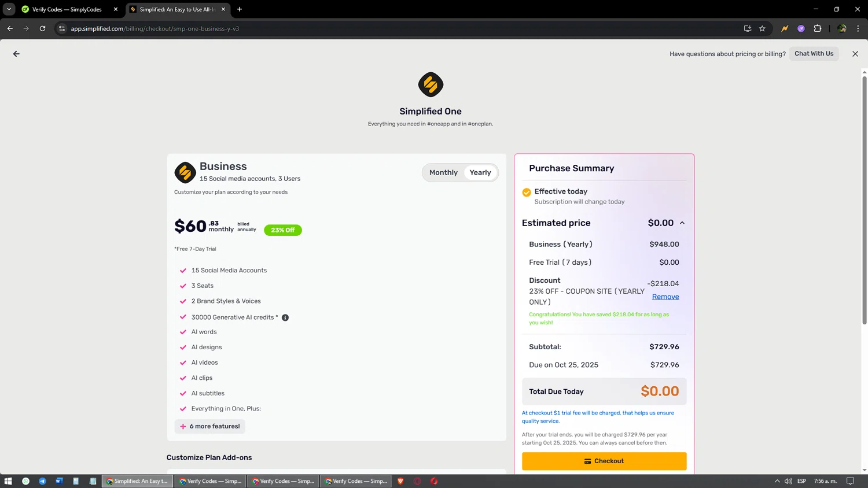
Task: Switch to Verify Codes — SimplyCodes tab
Action: pos(67,9)
